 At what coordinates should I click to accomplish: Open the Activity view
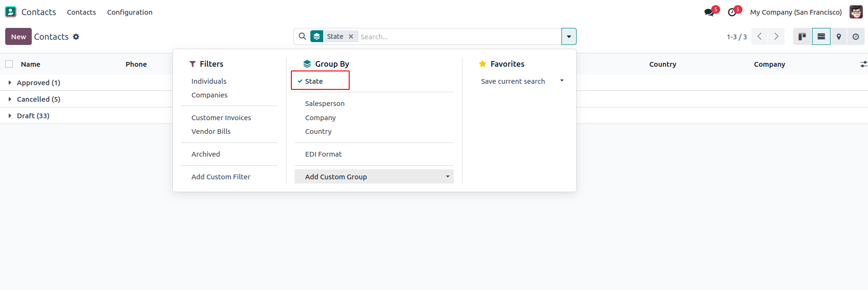[x=856, y=36]
